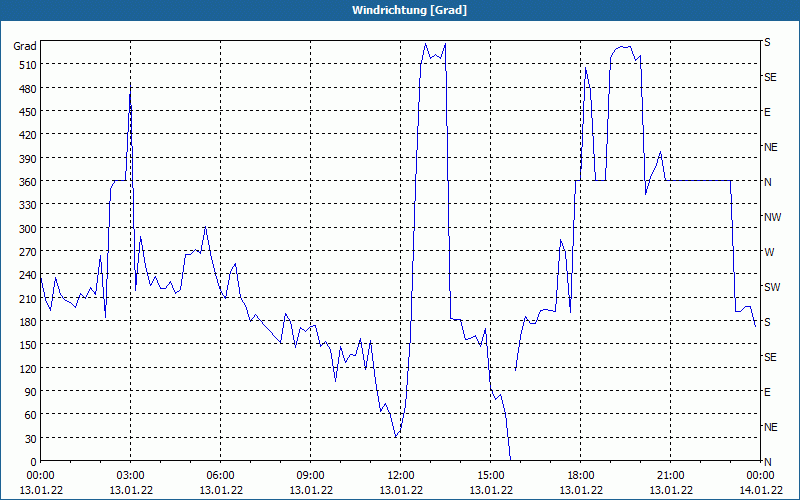Select the 18:00 time label
The image size is (800, 500).
(581, 476)
